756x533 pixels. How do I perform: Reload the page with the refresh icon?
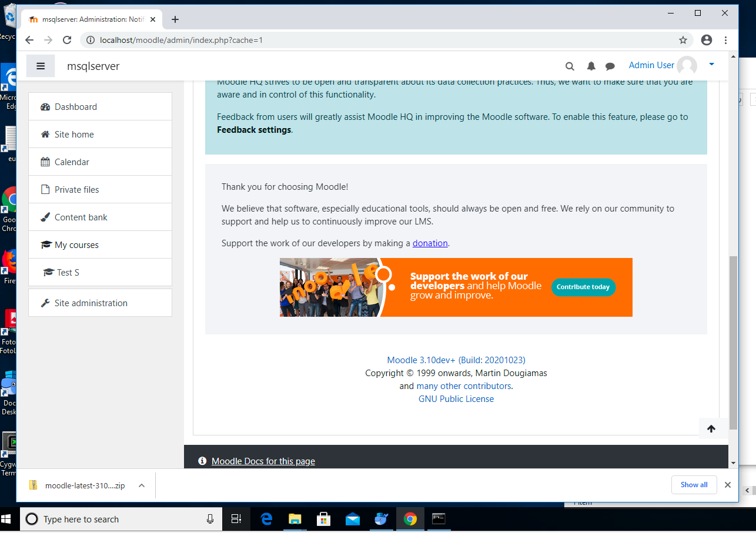point(67,40)
